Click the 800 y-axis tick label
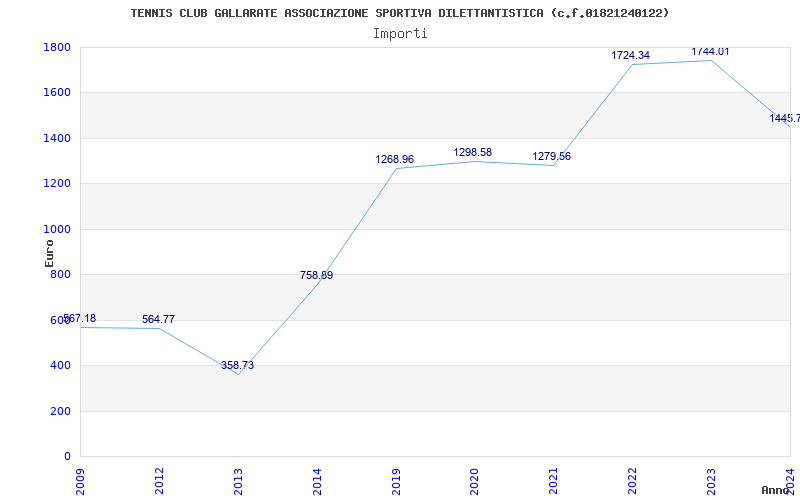 (x=60, y=275)
